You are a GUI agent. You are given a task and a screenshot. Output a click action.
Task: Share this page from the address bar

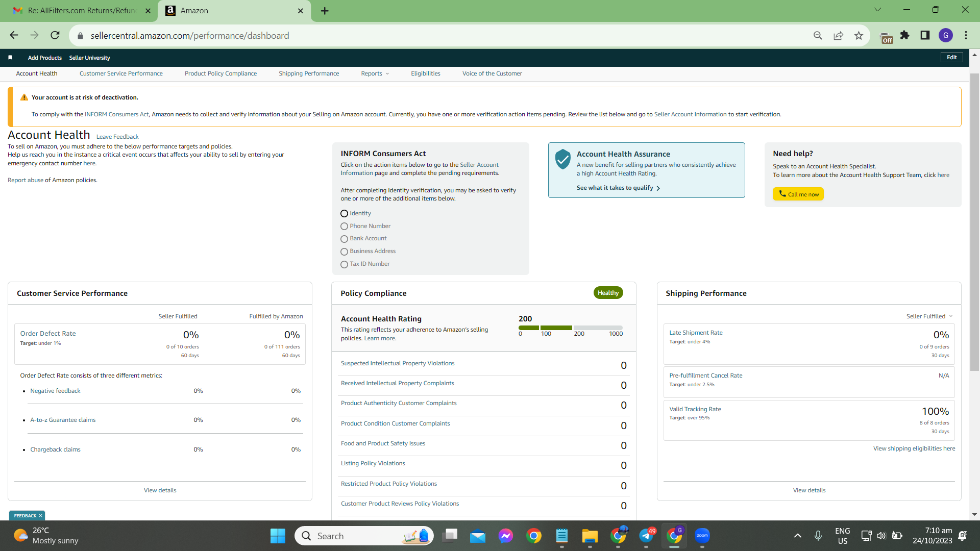tap(838, 35)
